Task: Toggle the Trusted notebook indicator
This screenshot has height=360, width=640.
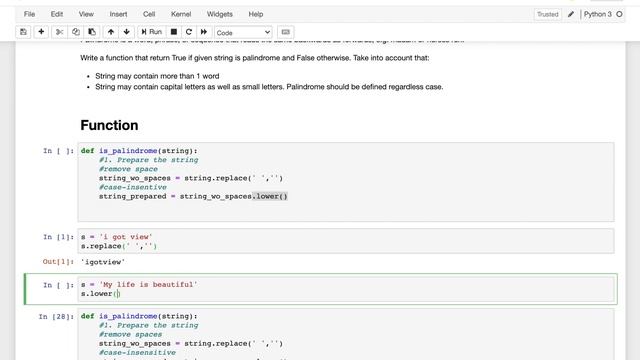Action: click(x=547, y=14)
